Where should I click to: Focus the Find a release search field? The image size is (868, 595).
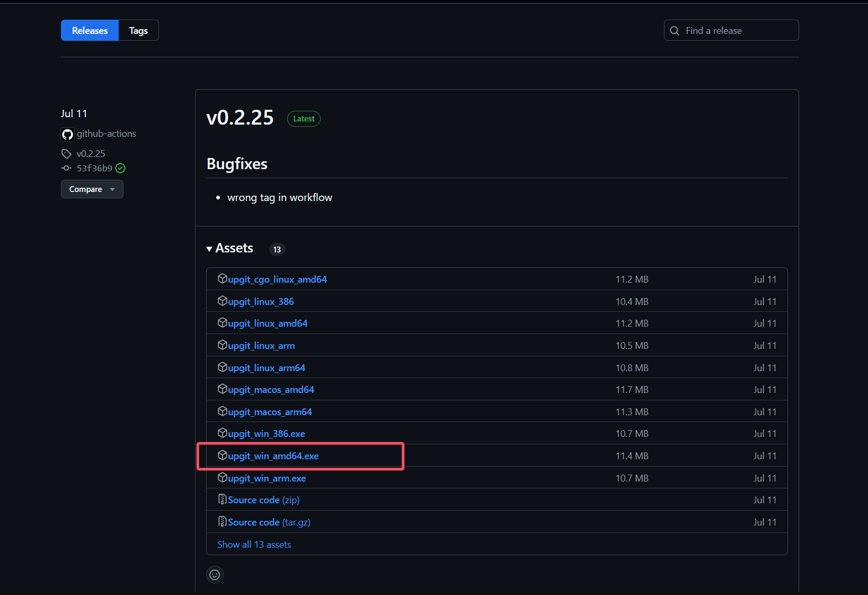(731, 30)
